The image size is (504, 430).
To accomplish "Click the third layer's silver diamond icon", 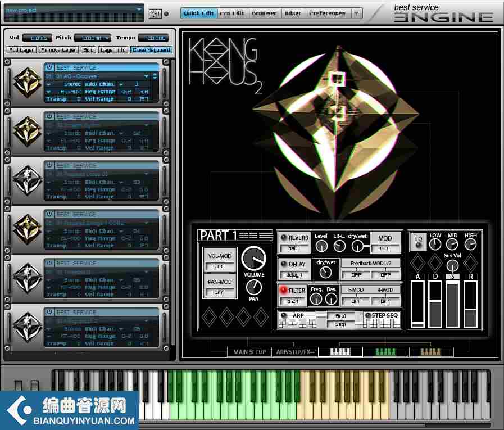I will pos(27,180).
